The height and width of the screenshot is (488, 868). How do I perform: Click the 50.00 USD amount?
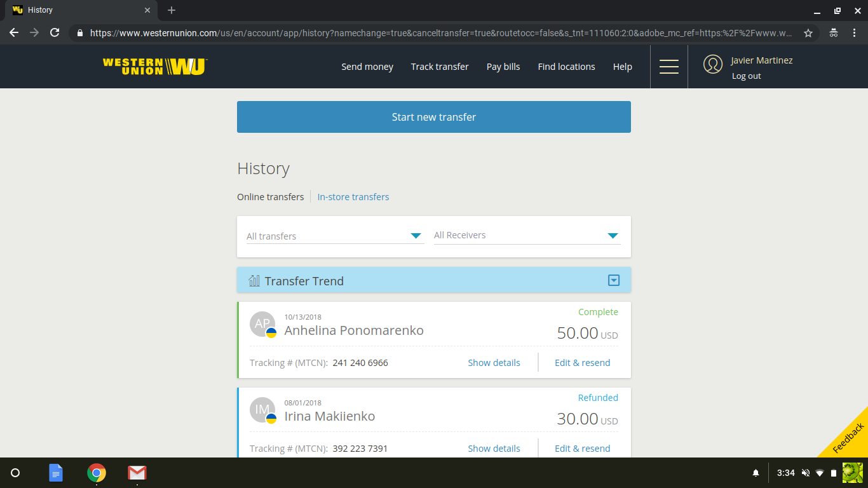[587, 333]
